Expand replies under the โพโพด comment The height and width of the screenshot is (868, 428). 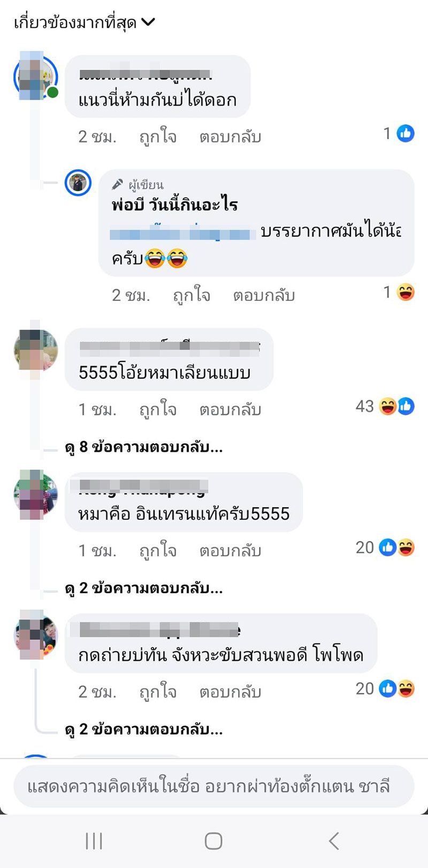pos(143,729)
